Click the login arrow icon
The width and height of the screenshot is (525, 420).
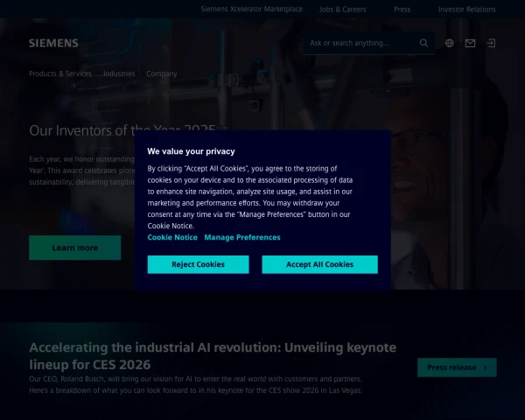pyautogui.click(x=491, y=43)
